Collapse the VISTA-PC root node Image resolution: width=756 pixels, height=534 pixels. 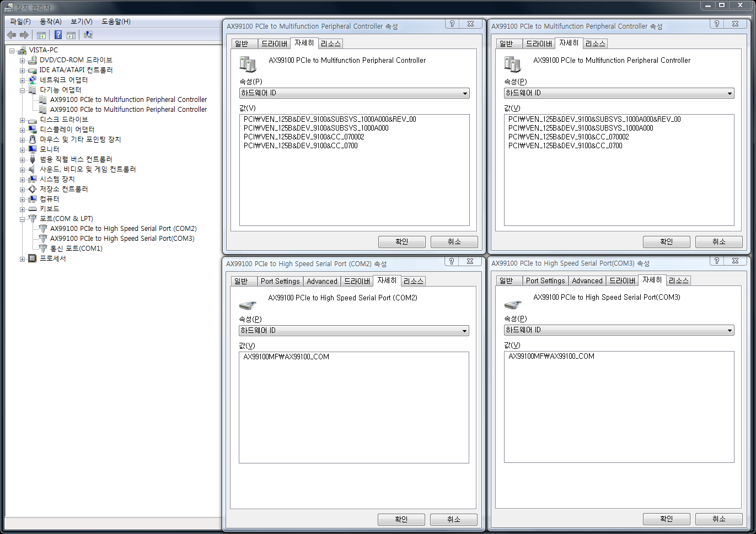12,51
